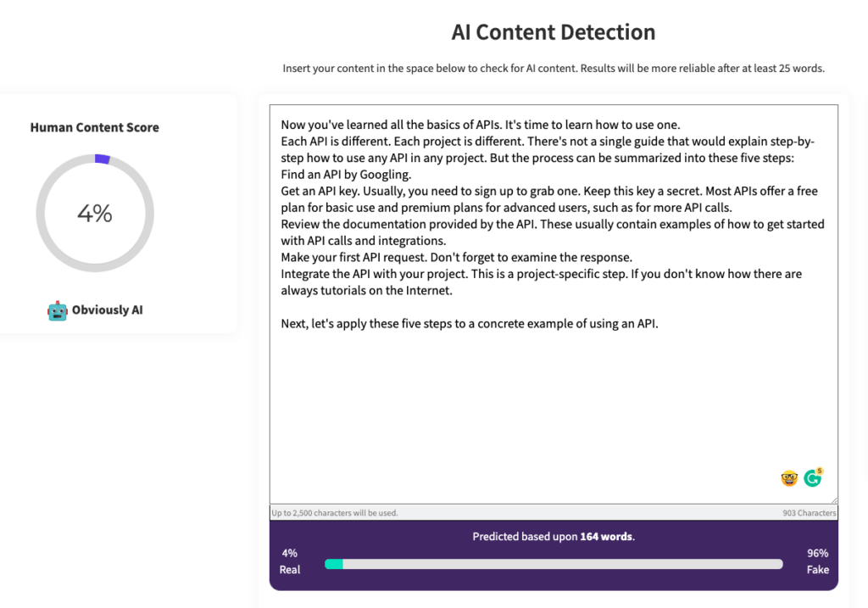Click the instruction text 'Insert your content in the space below'
Viewport: 868px width, 608px height.
(554, 68)
